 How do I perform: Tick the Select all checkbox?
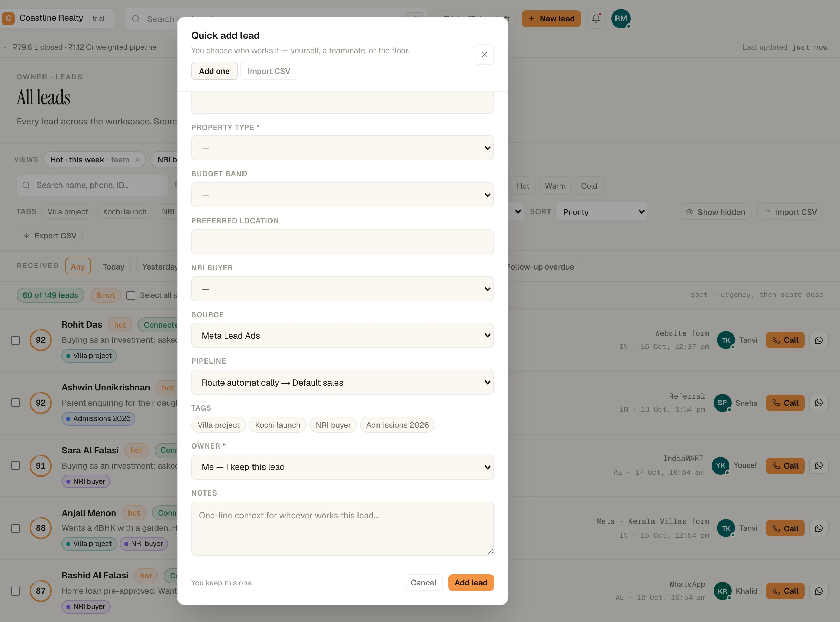131,295
